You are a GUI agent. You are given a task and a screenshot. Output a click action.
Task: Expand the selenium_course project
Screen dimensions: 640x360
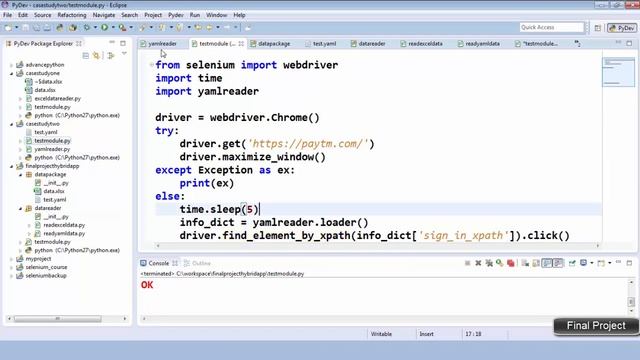click(11, 267)
